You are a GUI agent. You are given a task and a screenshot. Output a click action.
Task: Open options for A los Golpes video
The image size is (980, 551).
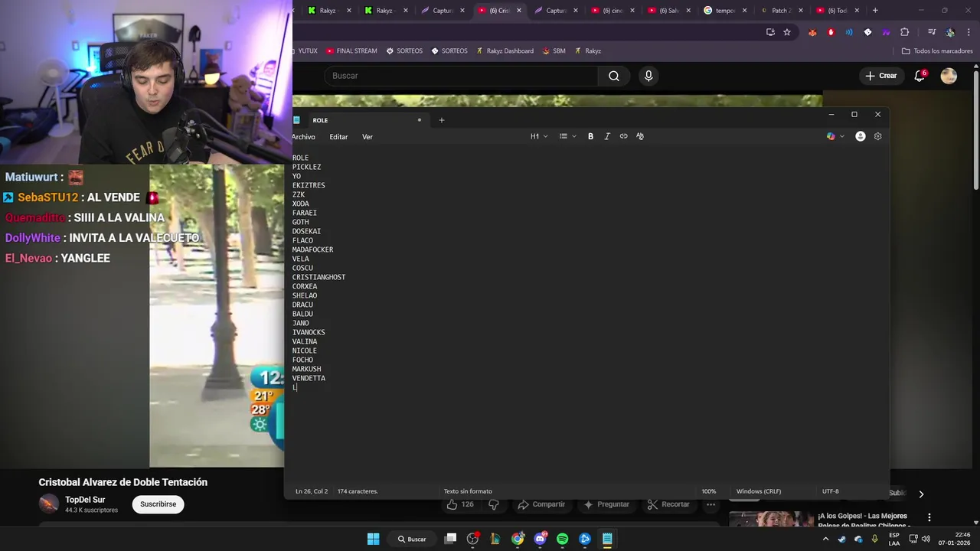(x=929, y=517)
